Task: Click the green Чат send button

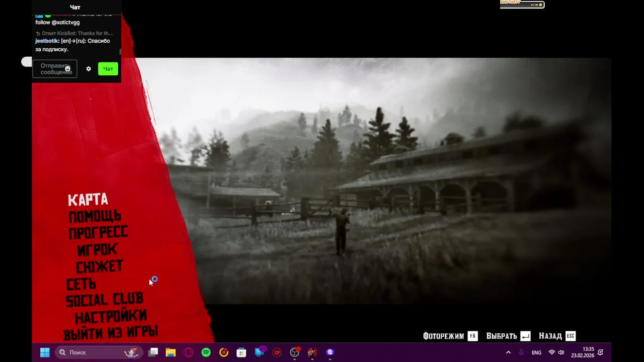Action: pyautogui.click(x=108, y=69)
